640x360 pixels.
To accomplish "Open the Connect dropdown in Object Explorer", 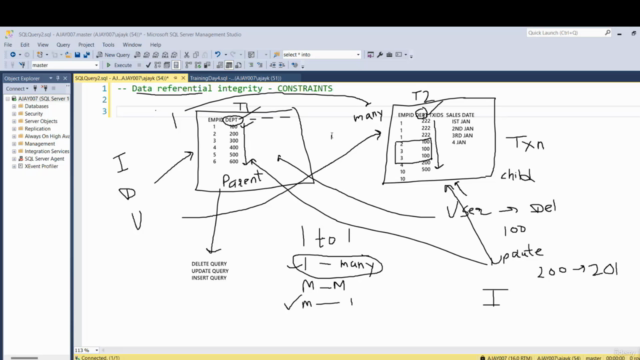I will 17,89.
